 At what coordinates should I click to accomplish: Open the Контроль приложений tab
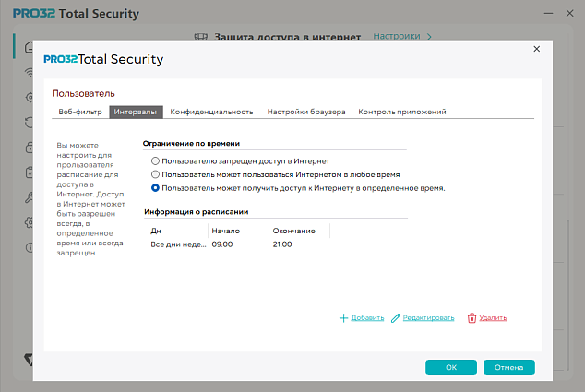[x=402, y=112]
